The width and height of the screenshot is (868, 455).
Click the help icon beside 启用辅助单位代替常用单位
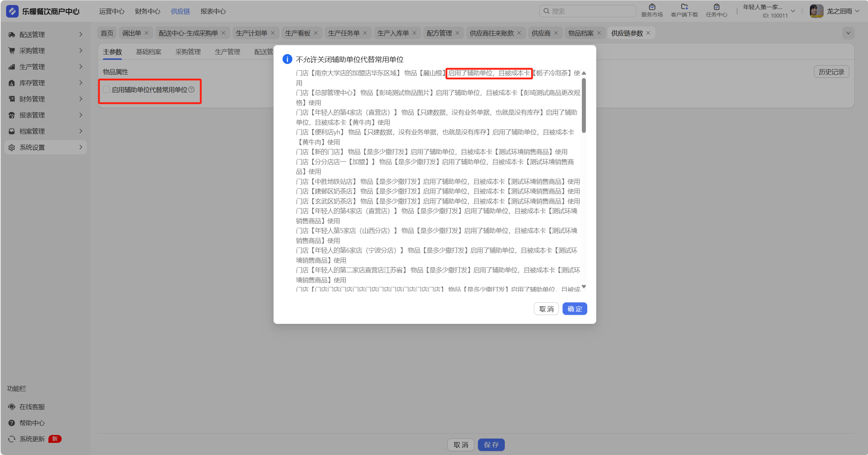[191, 90]
